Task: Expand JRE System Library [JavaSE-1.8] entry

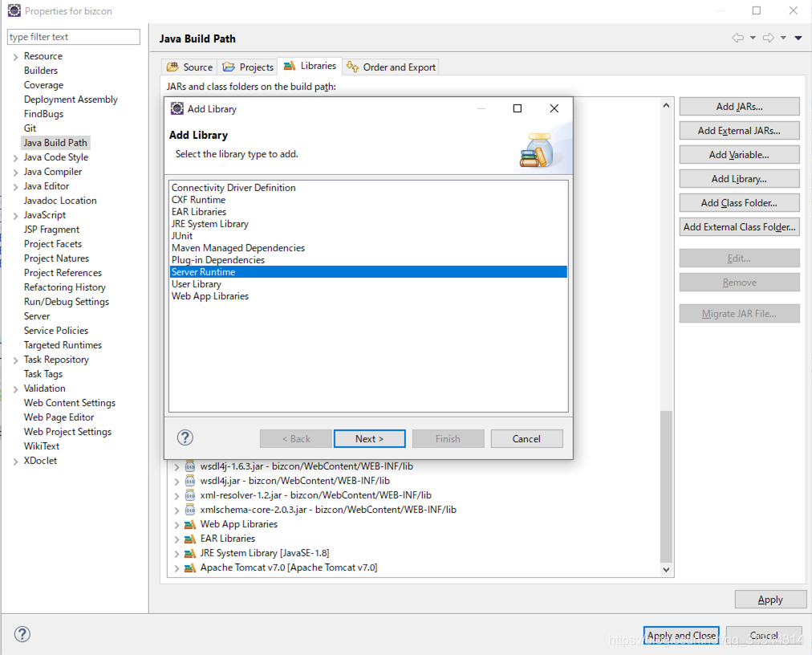Action: (177, 553)
